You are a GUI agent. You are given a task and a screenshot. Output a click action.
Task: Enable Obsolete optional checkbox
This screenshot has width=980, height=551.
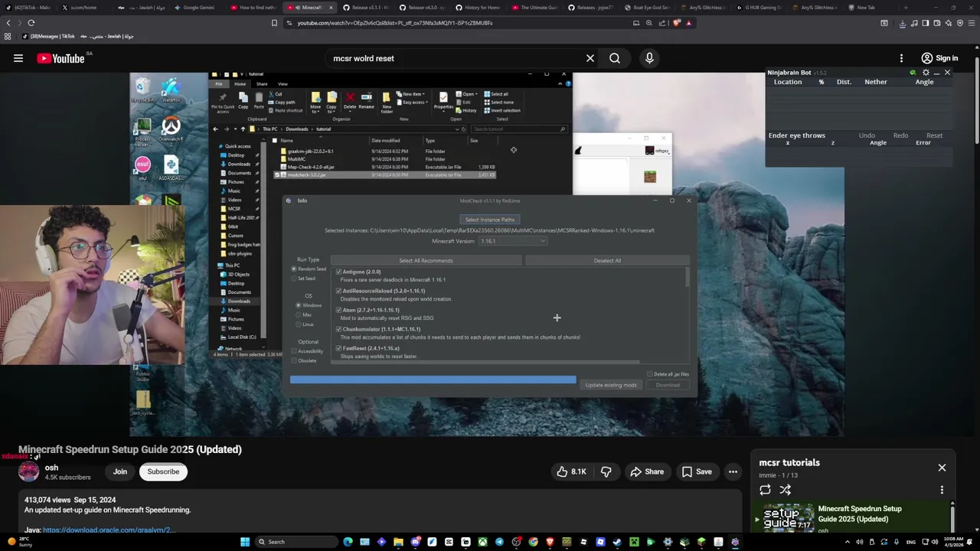click(294, 360)
